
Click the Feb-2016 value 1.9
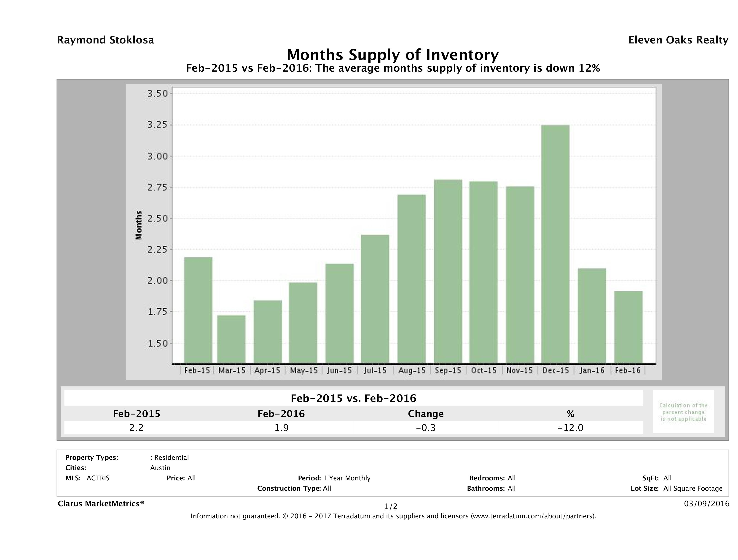point(281,428)
